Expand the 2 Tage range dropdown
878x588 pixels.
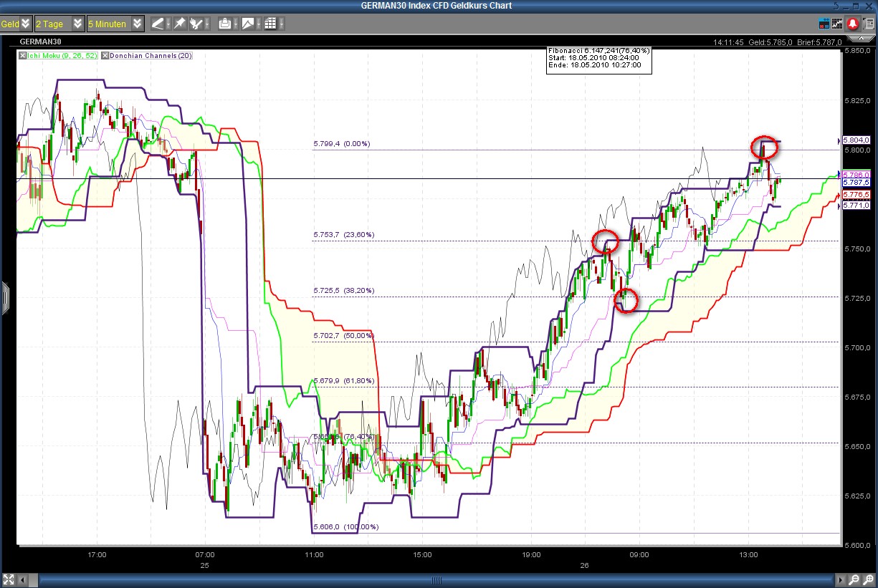[x=77, y=24]
